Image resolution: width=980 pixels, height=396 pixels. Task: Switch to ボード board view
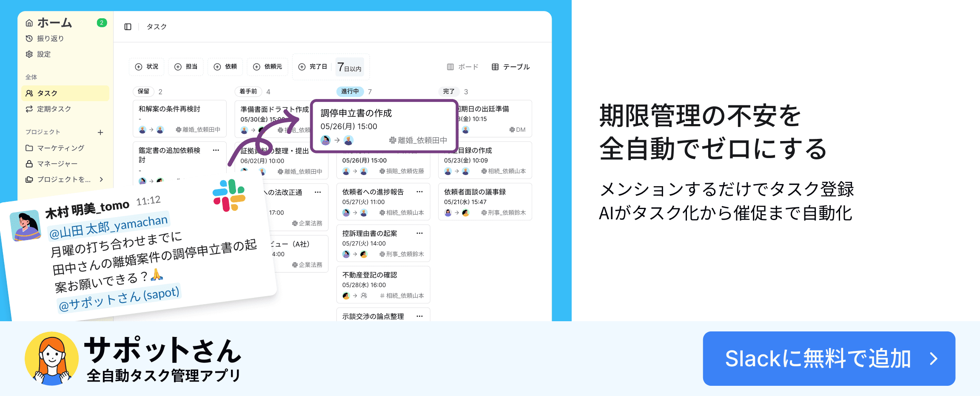(462, 67)
